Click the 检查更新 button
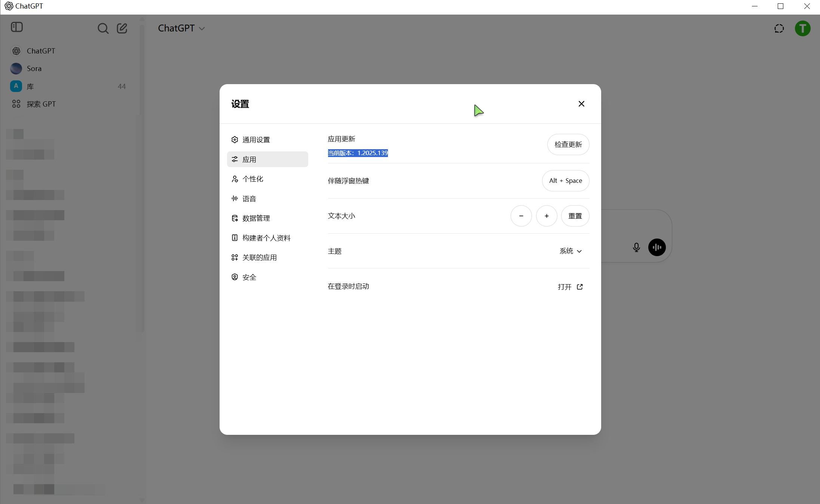Screen dimensions: 820x504 [568, 144]
